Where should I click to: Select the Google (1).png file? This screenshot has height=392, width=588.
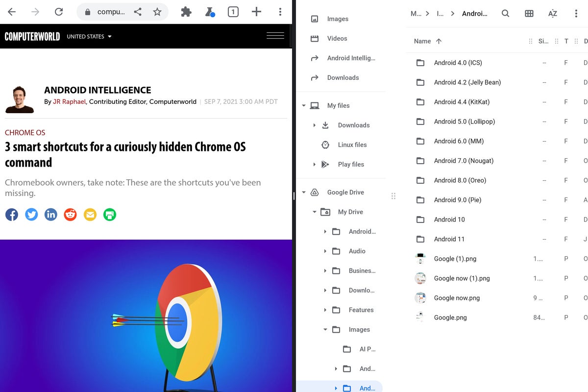click(x=497, y=259)
